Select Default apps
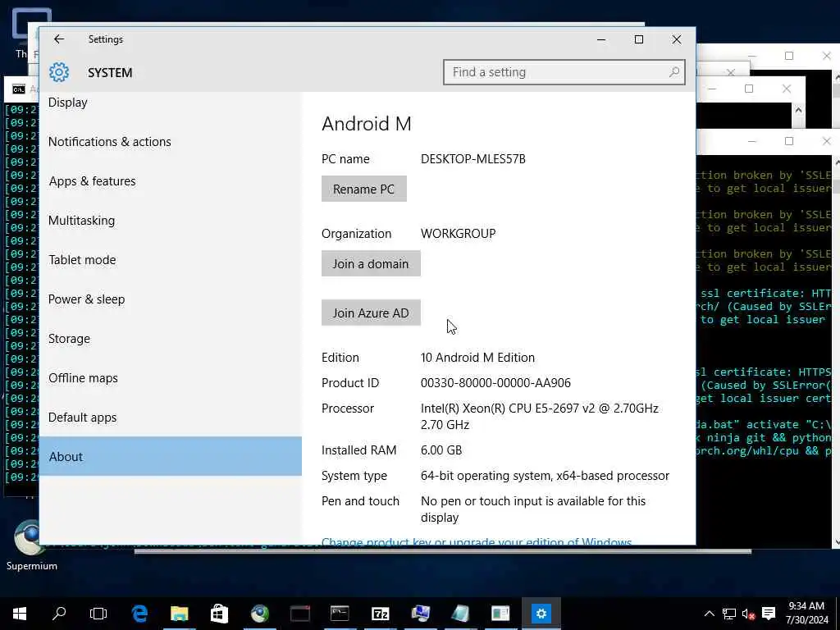 point(83,418)
